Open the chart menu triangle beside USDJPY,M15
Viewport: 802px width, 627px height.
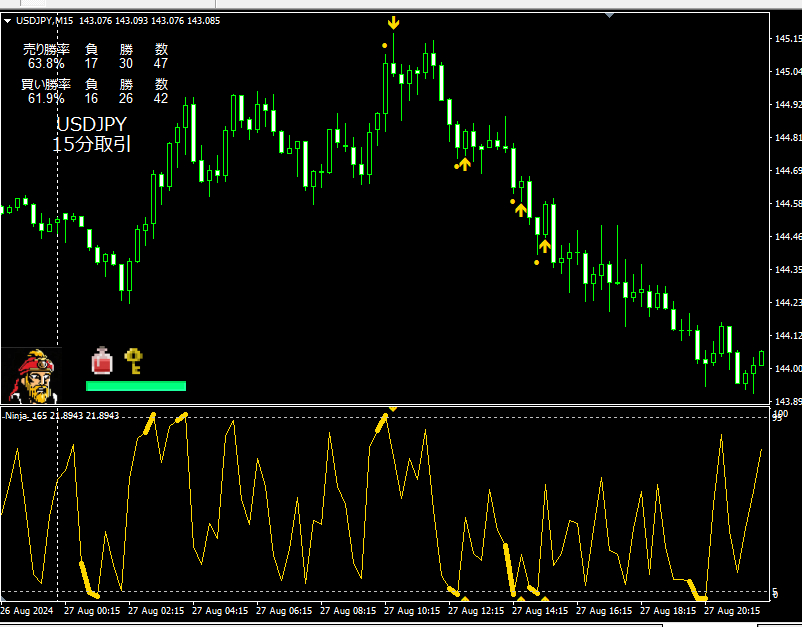point(7,21)
